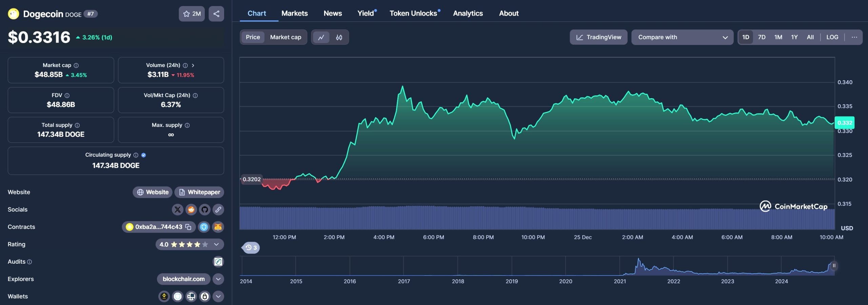The height and width of the screenshot is (305, 868).
Task: Switch chart to candlestick view
Action: tap(339, 37)
